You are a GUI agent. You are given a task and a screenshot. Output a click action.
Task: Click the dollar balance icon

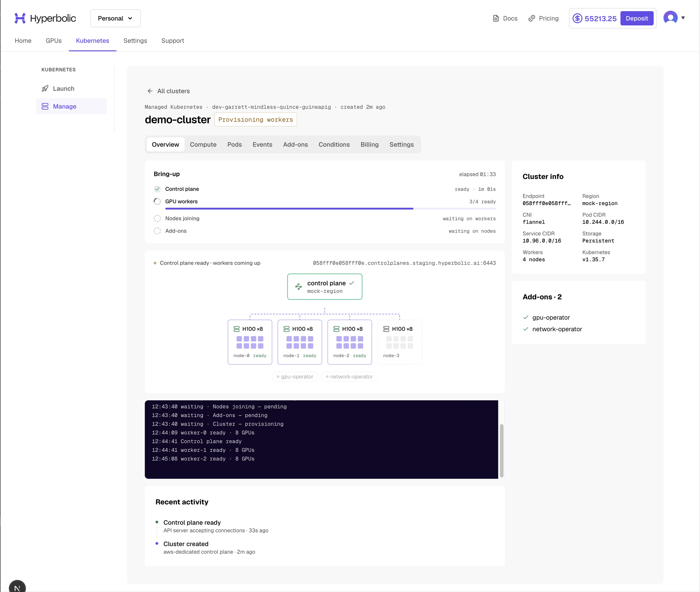577,18
